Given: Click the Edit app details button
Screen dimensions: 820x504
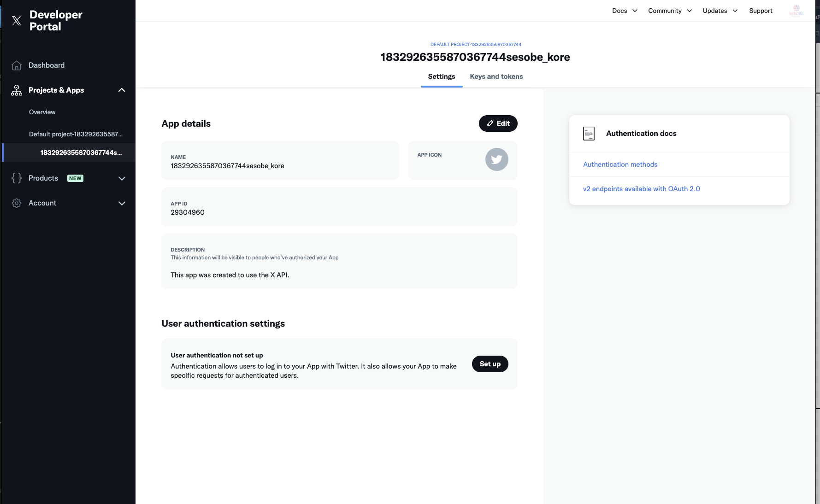Looking at the screenshot, I should click(x=498, y=123).
